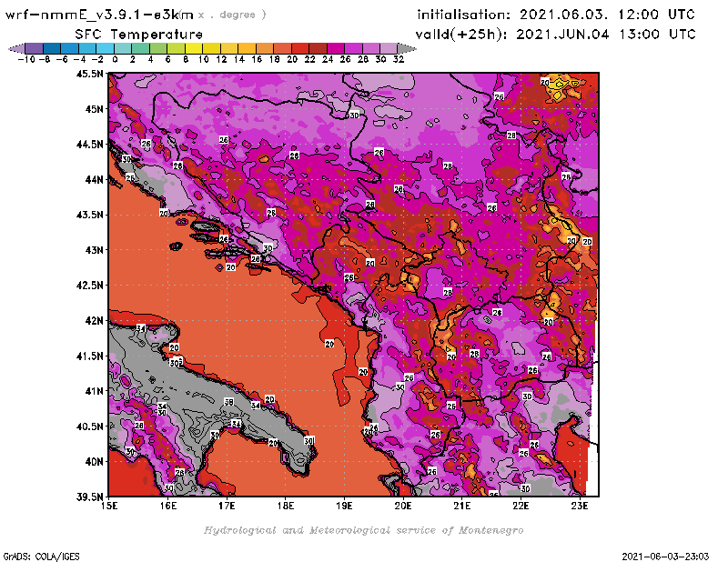Click the legend value '20'

coord(292,59)
